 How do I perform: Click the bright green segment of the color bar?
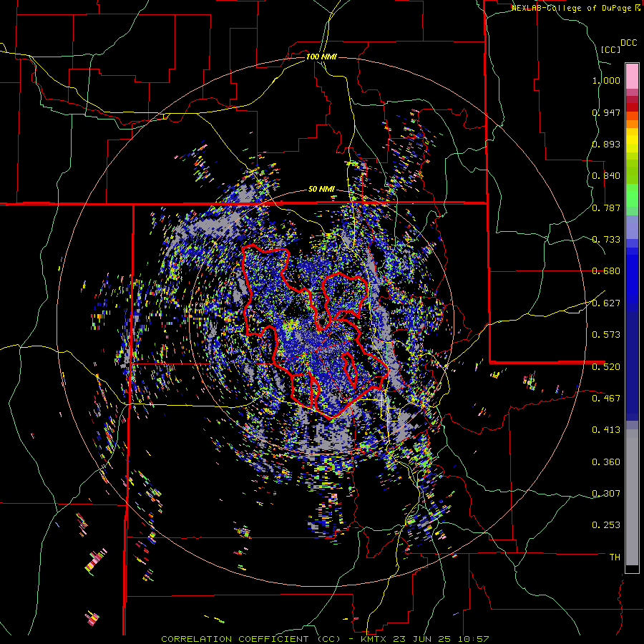(x=632, y=195)
